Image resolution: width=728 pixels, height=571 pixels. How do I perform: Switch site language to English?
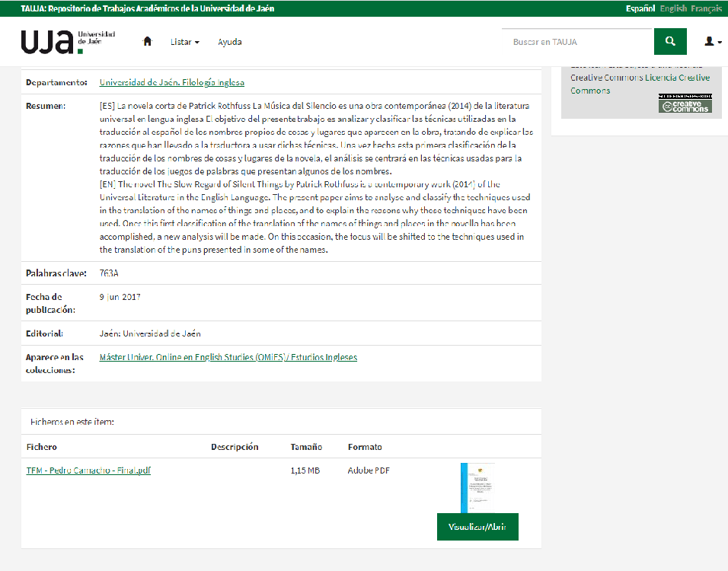click(x=673, y=8)
